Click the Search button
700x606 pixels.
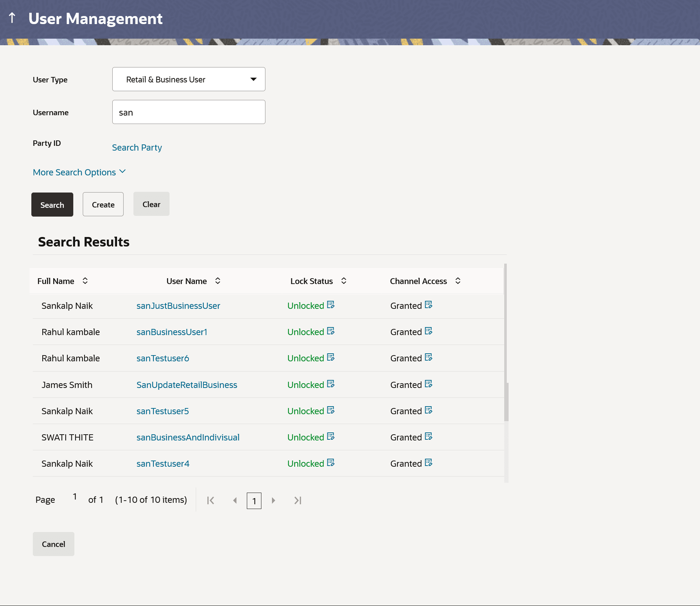pos(52,205)
